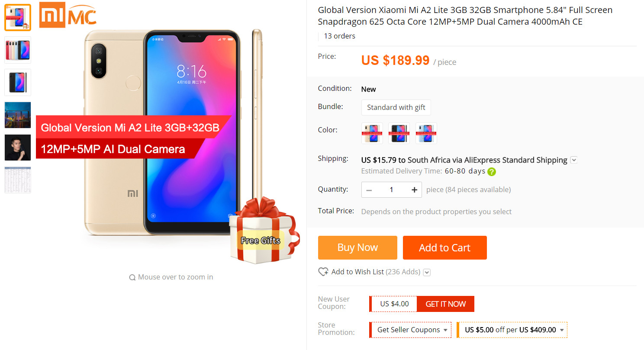Click the quantity input field

392,190
